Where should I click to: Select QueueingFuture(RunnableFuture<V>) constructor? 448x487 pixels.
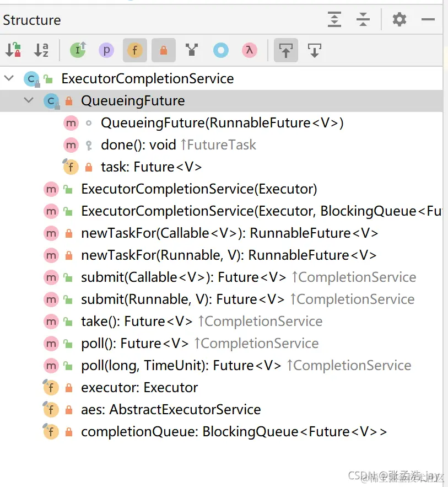coord(222,122)
